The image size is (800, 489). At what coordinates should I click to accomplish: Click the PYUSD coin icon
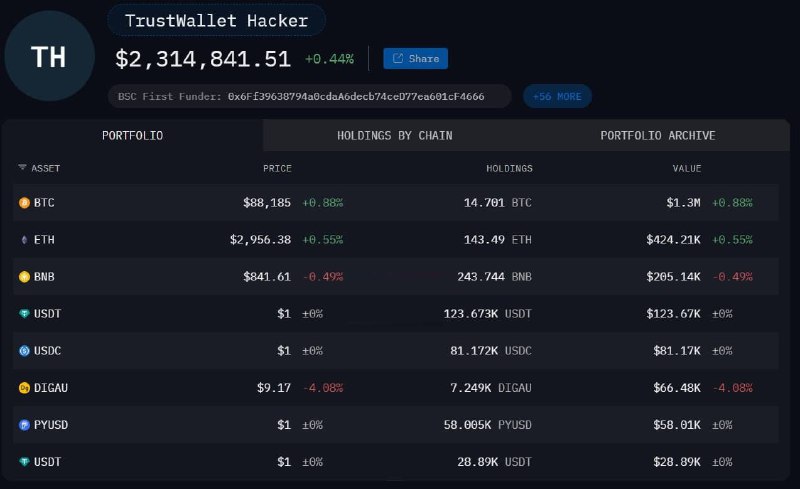[x=24, y=425]
